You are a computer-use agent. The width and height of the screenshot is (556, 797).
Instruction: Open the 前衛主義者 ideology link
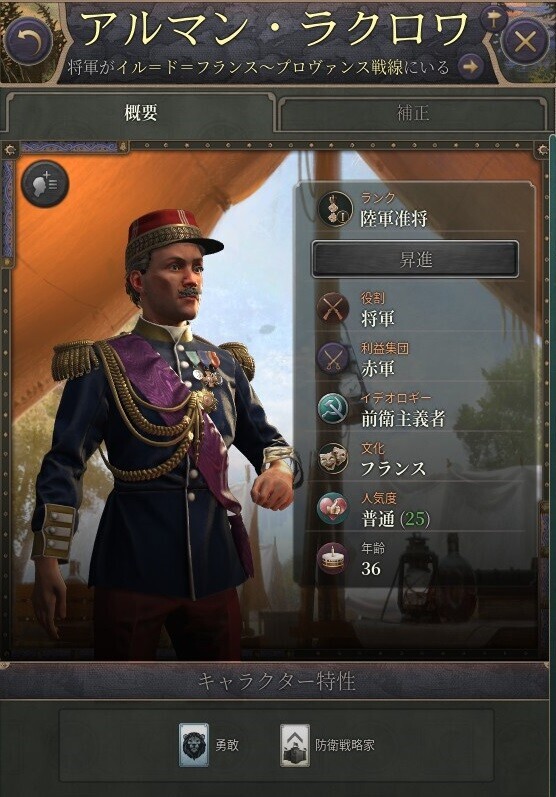coord(403,418)
